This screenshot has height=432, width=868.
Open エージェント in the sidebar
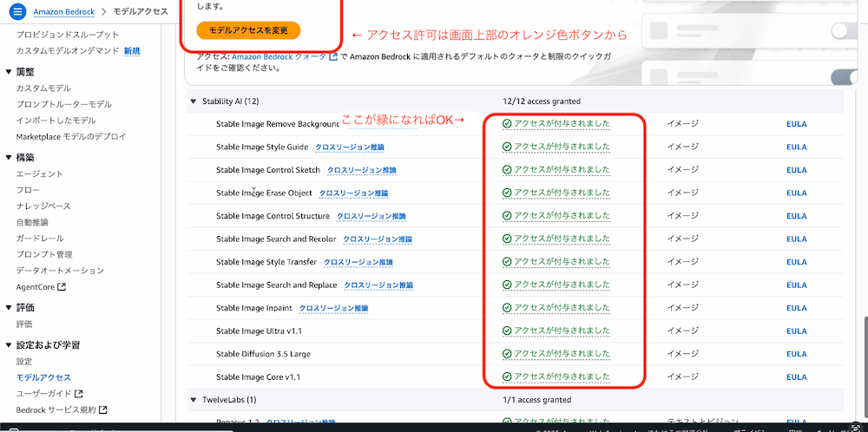click(x=40, y=173)
